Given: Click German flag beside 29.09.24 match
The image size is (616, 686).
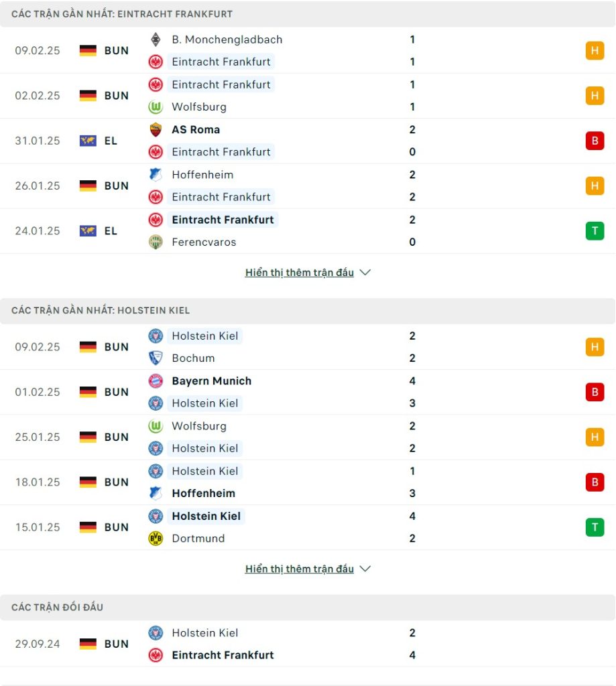Looking at the screenshot, I should (88, 644).
